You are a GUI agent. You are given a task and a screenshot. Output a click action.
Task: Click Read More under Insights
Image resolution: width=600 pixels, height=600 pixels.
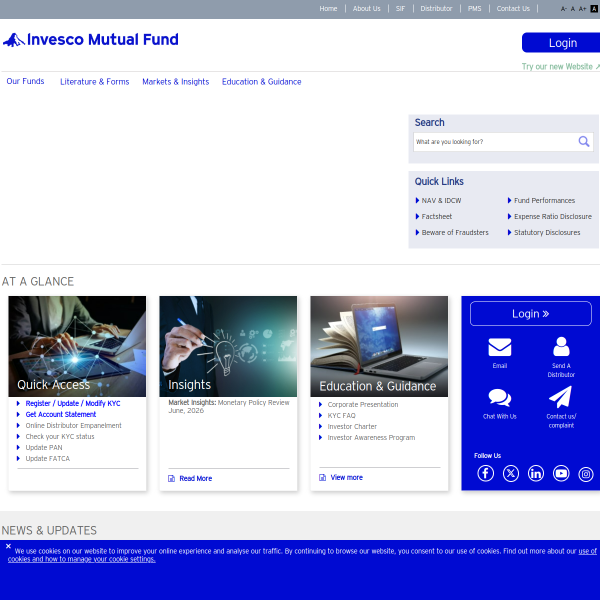click(x=196, y=478)
